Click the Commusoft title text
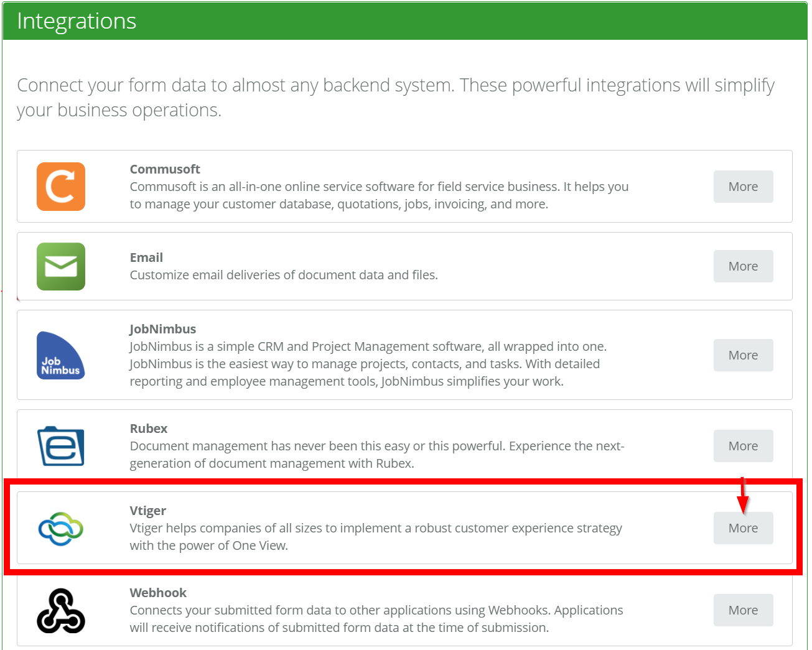Viewport: 812px width, 650px height. [x=165, y=169]
